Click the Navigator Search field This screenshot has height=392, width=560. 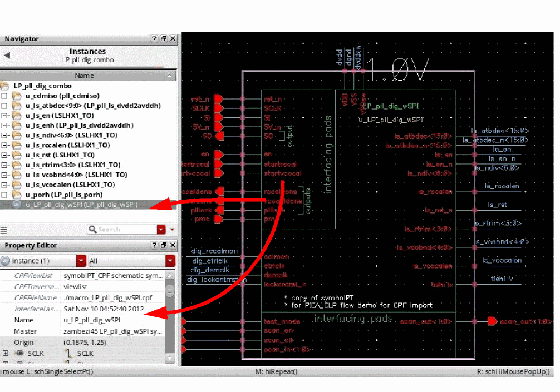[121, 229]
